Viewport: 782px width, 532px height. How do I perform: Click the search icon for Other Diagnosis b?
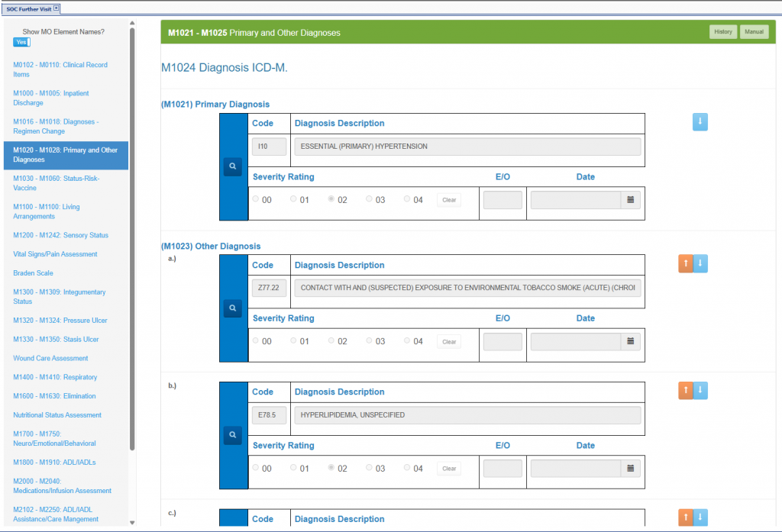(233, 435)
